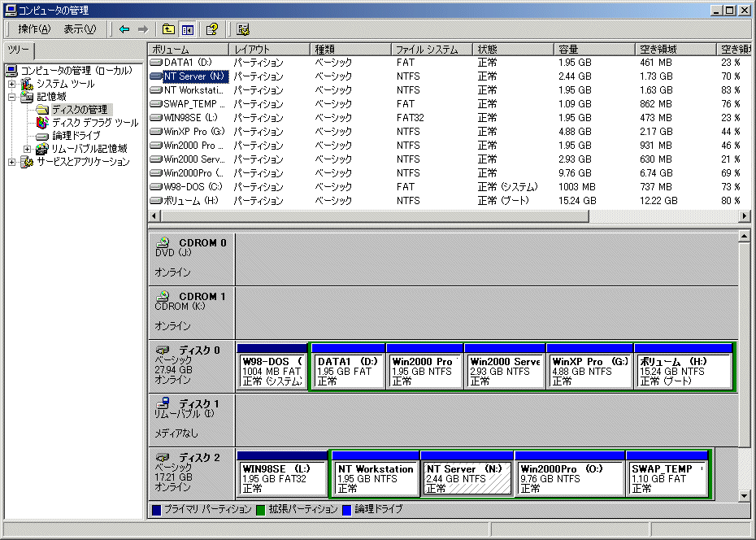Click the Forward arrow toolbar icon

pyautogui.click(x=143, y=29)
